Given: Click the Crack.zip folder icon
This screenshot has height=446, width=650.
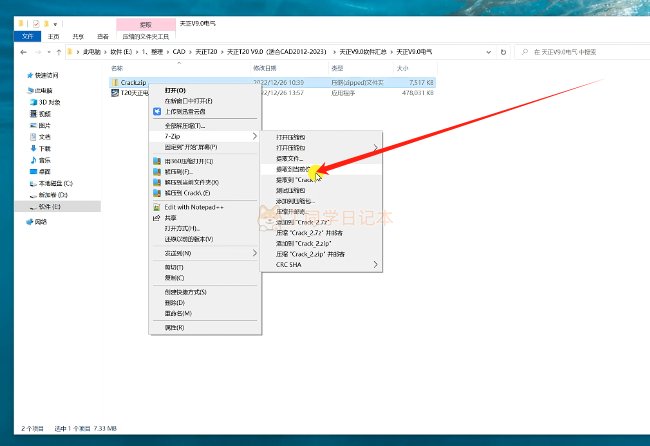Looking at the screenshot, I should point(114,82).
